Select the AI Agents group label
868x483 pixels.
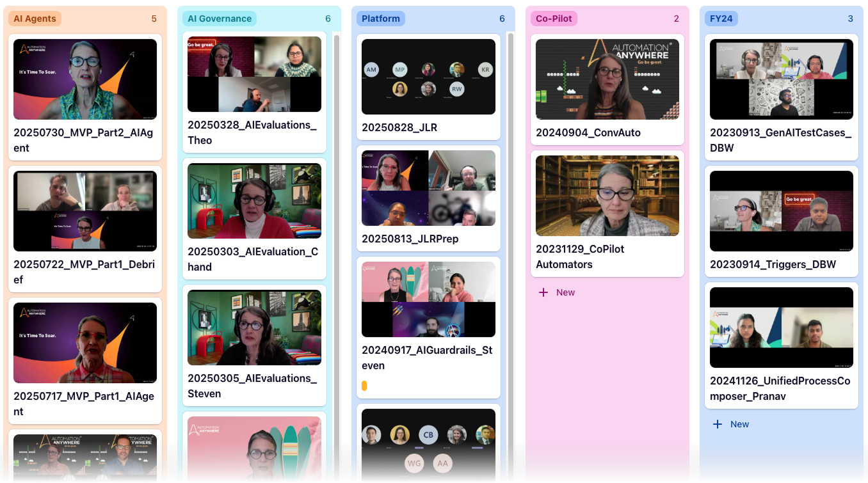point(35,19)
